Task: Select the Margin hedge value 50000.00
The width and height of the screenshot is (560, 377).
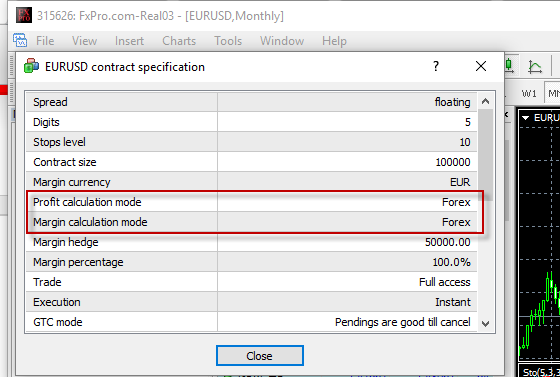Action: (448, 242)
